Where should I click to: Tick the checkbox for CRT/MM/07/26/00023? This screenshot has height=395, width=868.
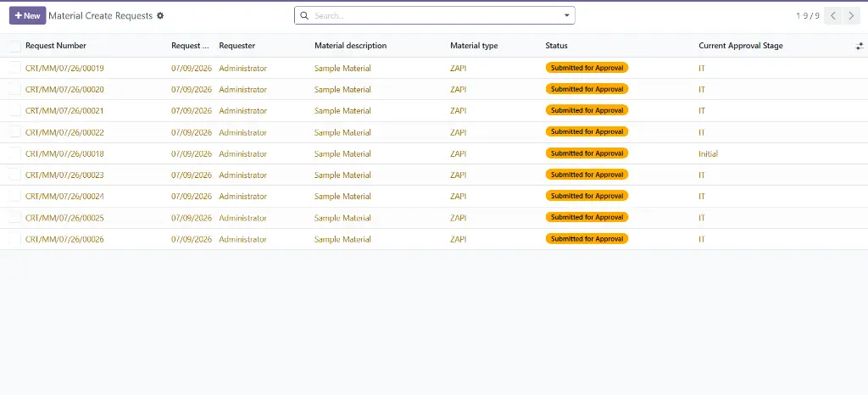click(x=15, y=175)
